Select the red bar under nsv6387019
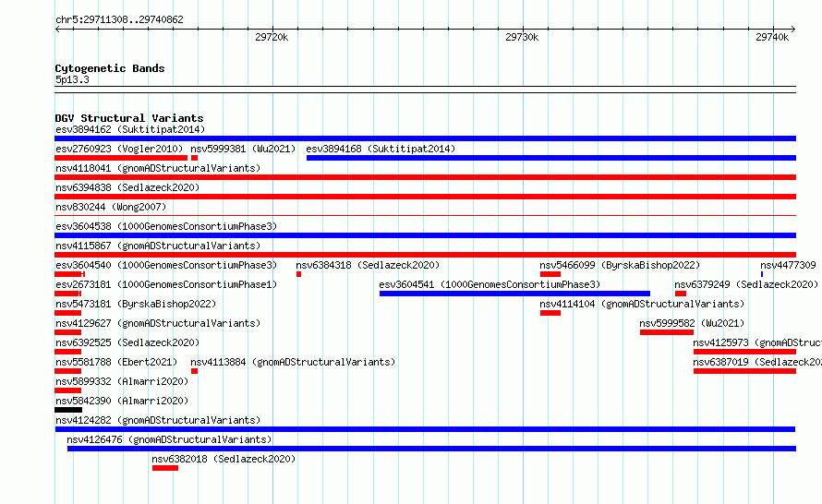 coord(745,371)
